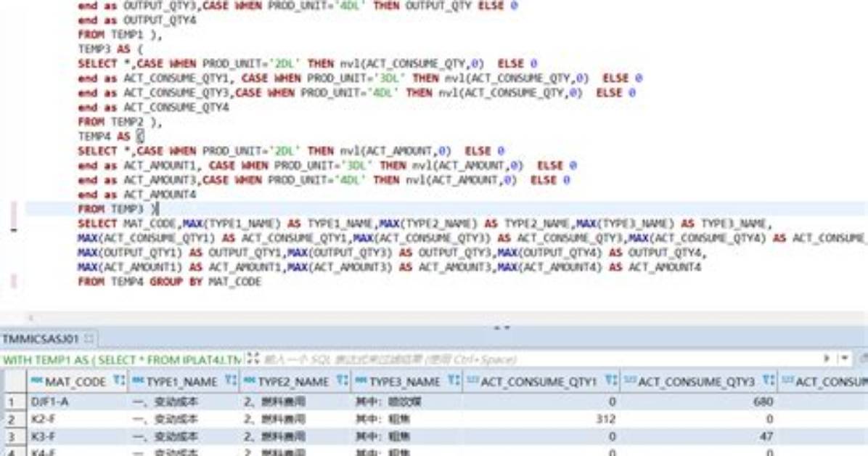868x456 pixels.
Task: Open sort/filter menu for TYPE3_NAME column
Action: [x=454, y=380]
